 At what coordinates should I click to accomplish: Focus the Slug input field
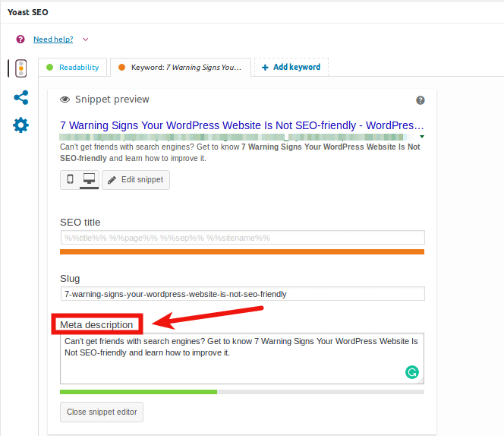pos(242,294)
